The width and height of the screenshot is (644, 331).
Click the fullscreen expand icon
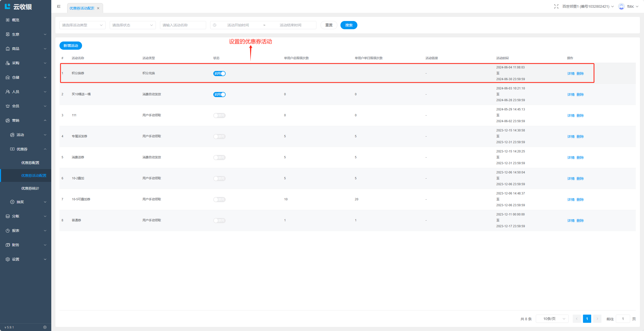pyautogui.click(x=556, y=6)
